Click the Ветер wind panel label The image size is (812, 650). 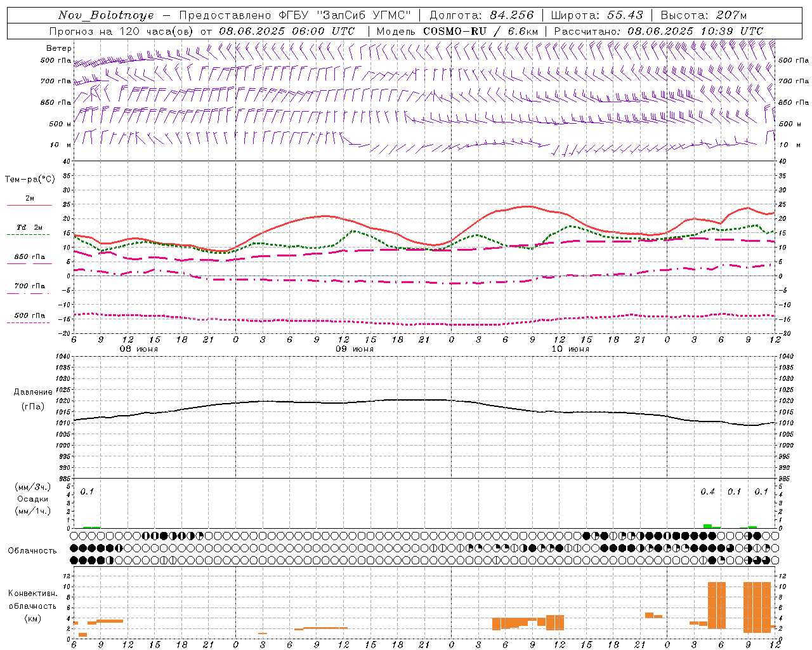tap(59, 48)
